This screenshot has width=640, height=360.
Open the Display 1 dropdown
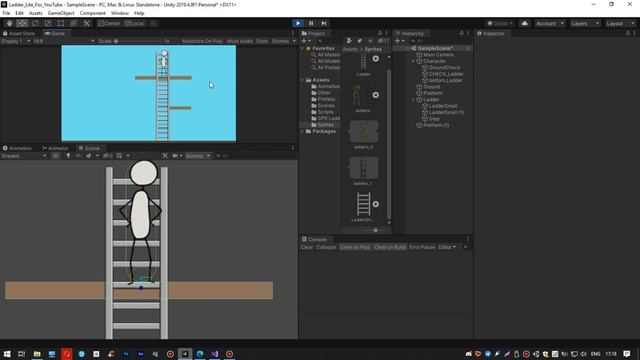tap(16, 41)
